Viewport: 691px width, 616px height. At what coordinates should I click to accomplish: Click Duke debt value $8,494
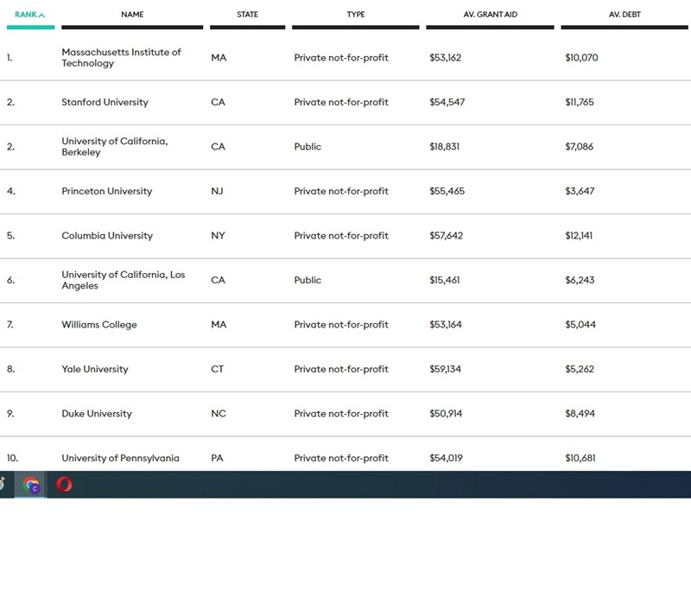580,414
